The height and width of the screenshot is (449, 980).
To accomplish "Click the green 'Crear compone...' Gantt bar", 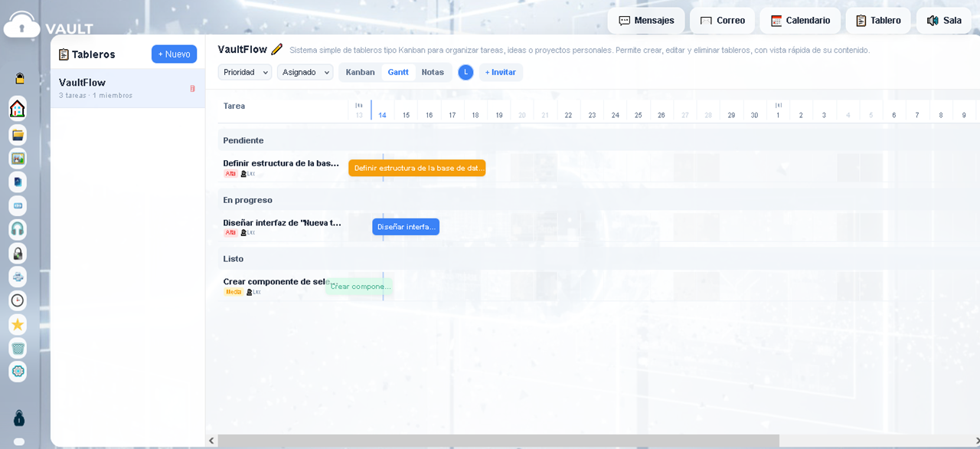I will 360,287.
